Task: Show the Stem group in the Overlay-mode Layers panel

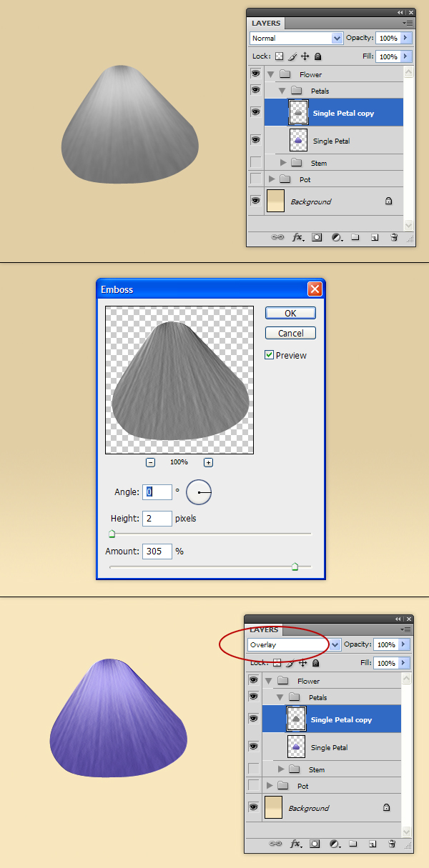Action: click(254, 769)
